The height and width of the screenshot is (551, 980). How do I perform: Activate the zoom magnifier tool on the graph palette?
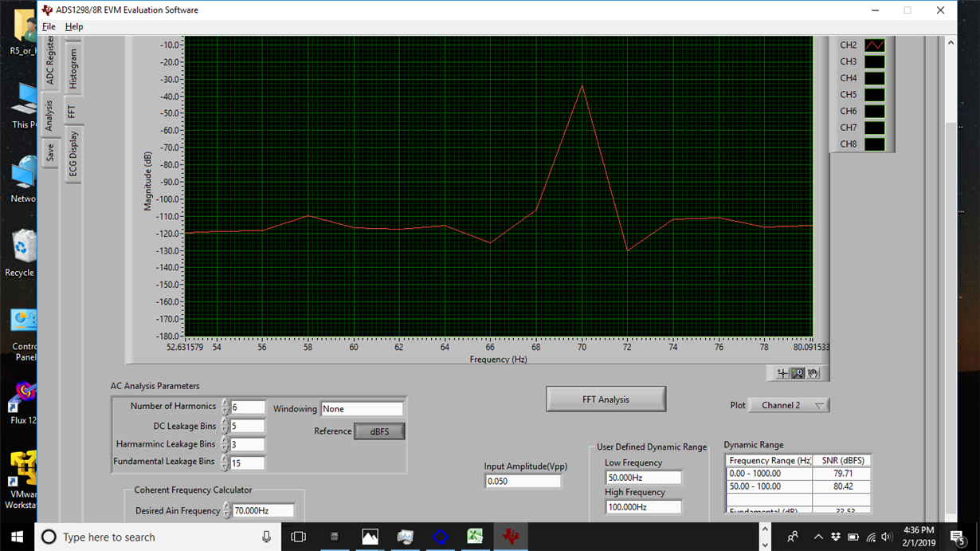[x=798, y=372]
